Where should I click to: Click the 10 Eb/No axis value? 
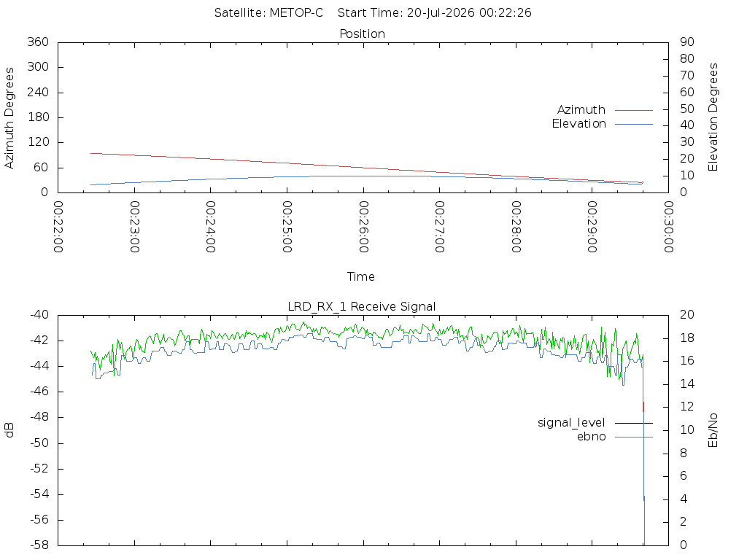pos(687,430)
